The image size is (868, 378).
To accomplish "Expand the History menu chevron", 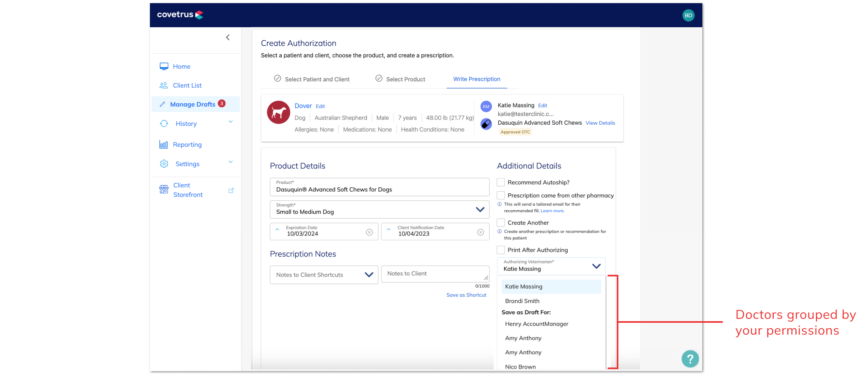I will point(231,122).
